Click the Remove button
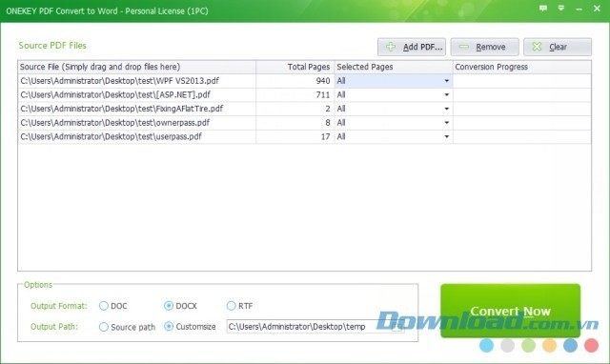The height and width of the screenshot is (364, 610). tap(485, 47)
